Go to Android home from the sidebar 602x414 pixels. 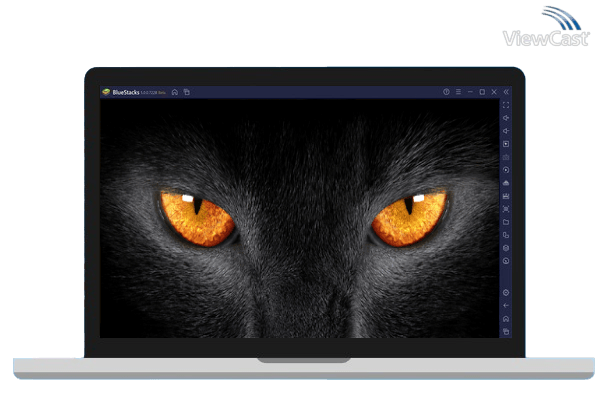click(506, 319)
